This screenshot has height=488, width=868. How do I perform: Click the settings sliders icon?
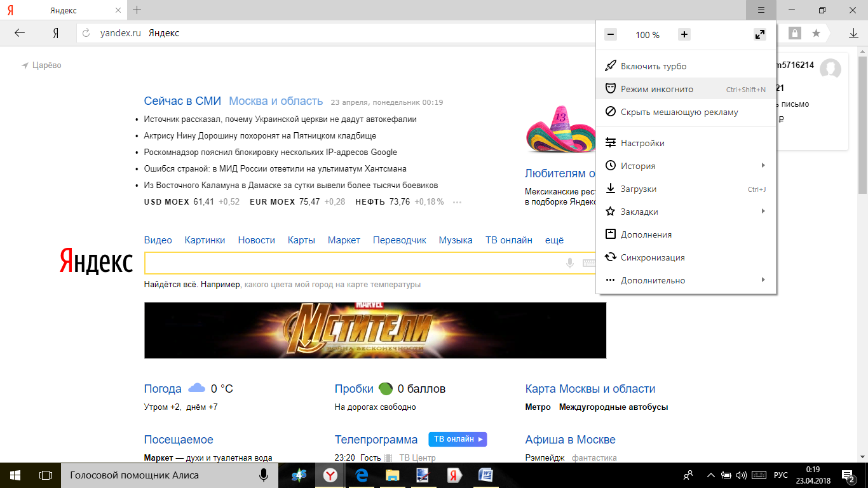coord(611,143)
